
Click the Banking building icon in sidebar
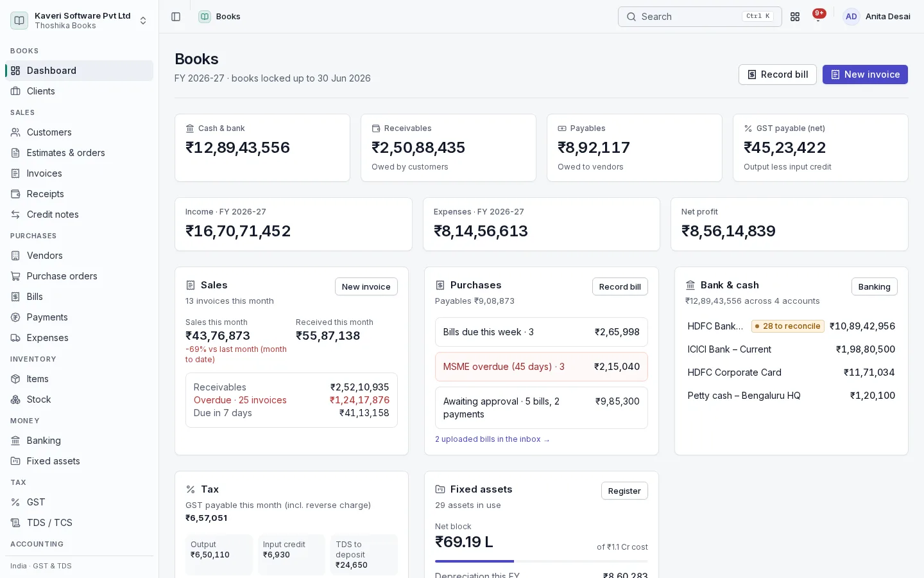15,441
